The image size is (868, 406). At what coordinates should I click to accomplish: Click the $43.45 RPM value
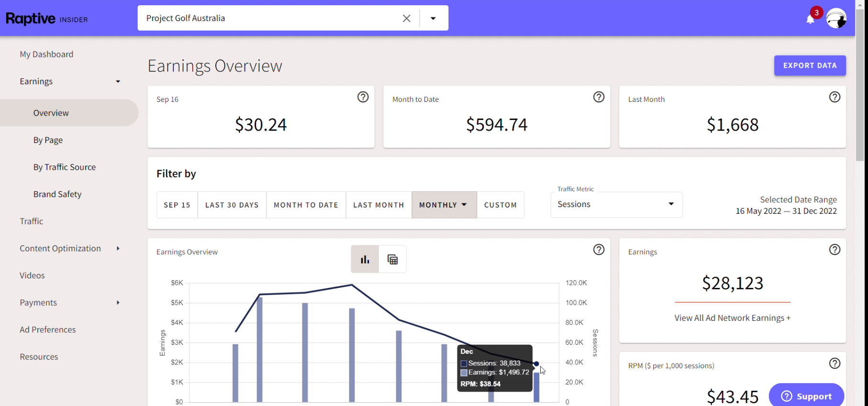(x=733, y=396)
